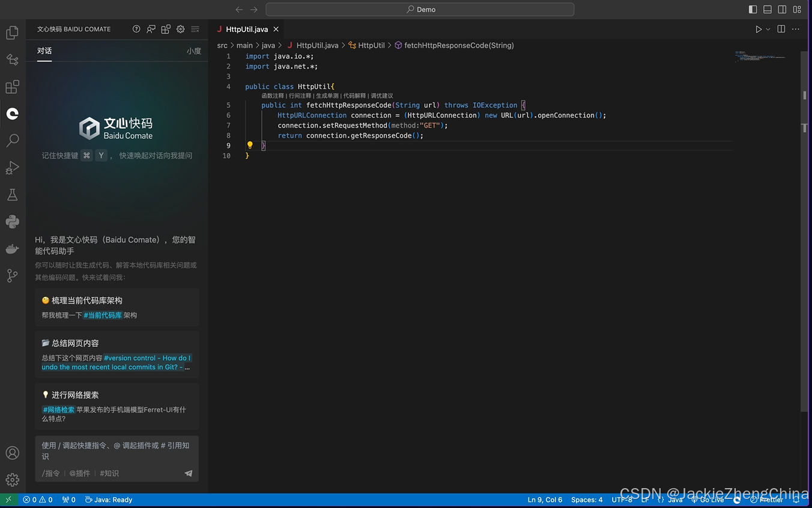The image size is (812, 508).
Task: Change encoding UTF-8 in status bar
Action: click(x=622, y=500)
